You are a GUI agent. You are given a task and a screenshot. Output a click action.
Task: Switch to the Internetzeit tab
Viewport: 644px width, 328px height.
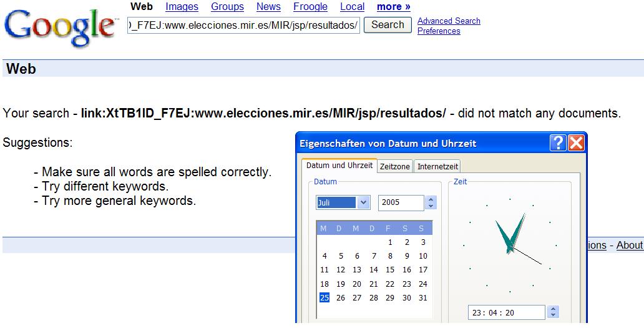438,166
